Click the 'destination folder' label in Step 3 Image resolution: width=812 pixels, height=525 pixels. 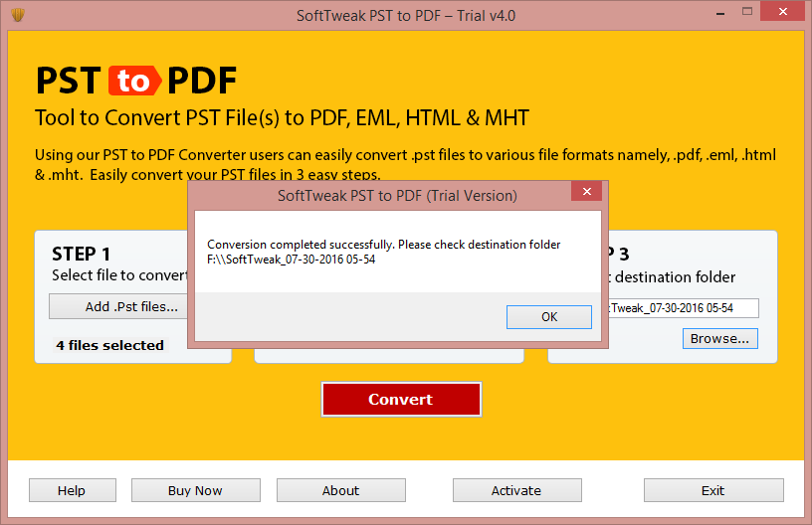click(675, 277)
